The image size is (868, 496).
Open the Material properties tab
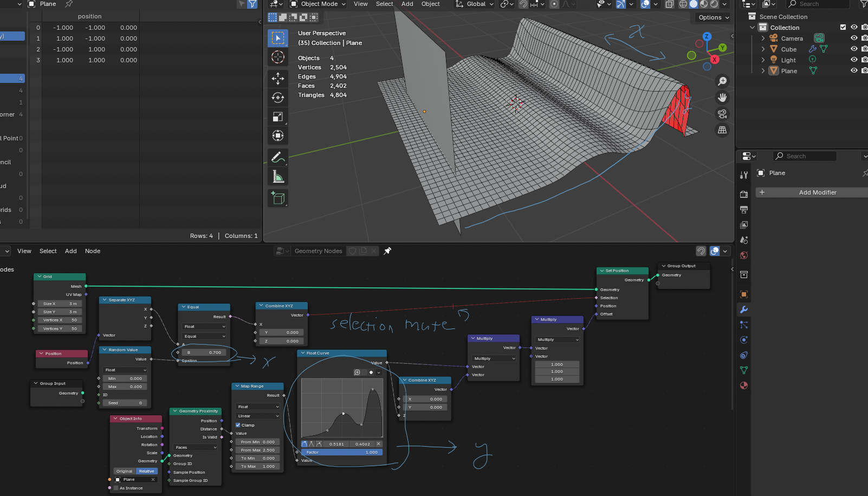(x=744, y=385)
